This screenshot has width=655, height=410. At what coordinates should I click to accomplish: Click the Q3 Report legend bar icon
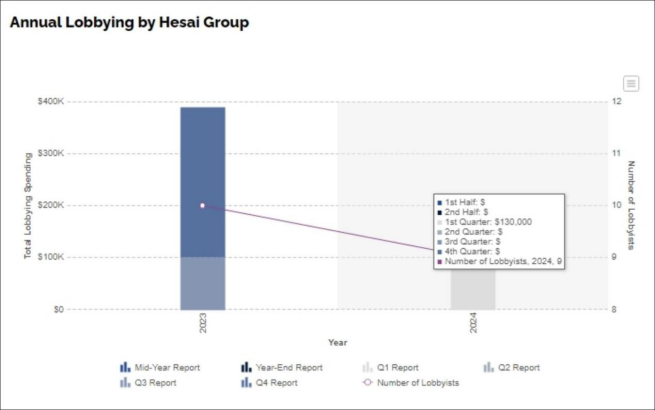[125, 382]
